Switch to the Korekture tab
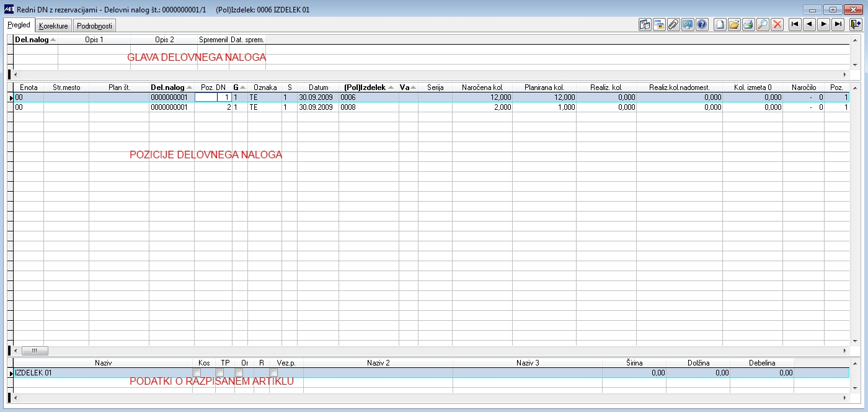 coord(53,26)
